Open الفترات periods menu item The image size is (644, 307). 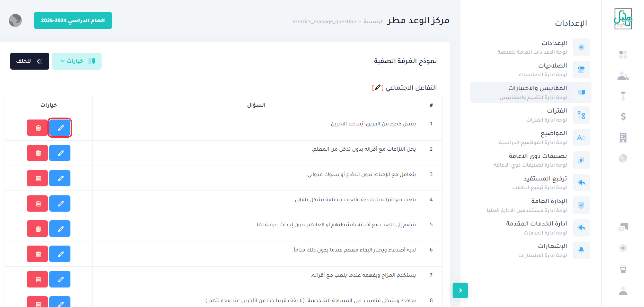tap(531, 115)
